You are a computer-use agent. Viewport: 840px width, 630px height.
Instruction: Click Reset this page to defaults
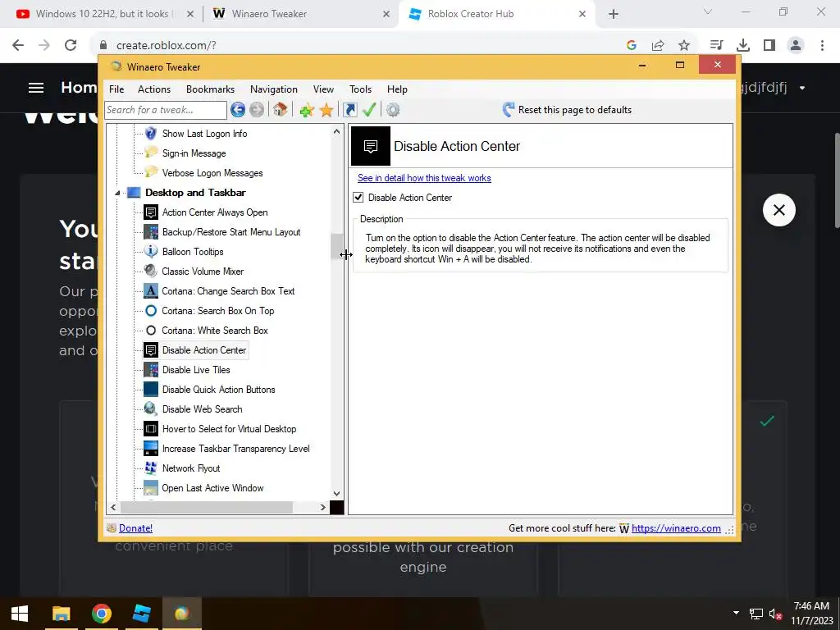point(567,110)
